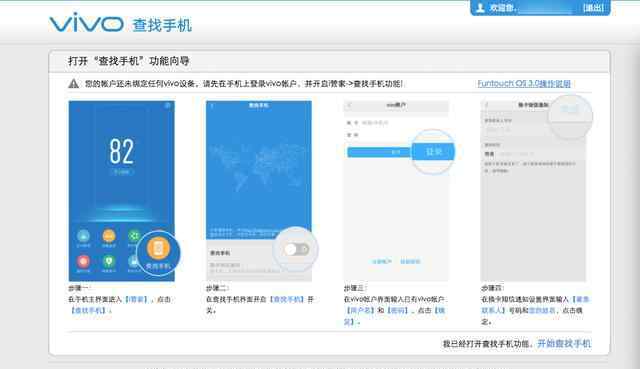Click the account not bound warning message
Image resolution: width=640 pixels, height=369 pixels.
click(244, 84)
